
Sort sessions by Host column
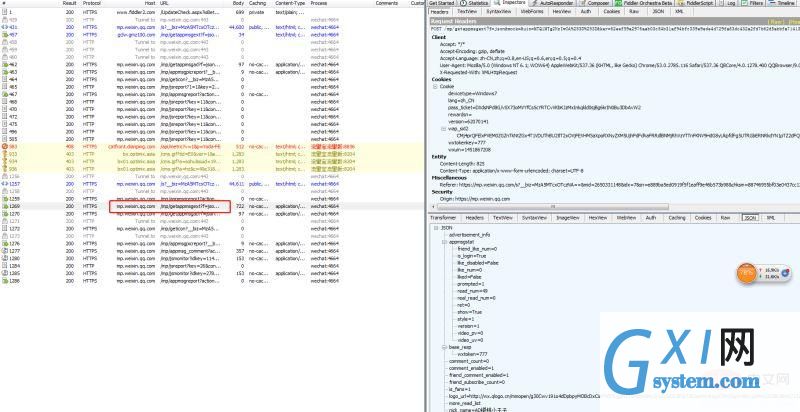pos(149,3)
